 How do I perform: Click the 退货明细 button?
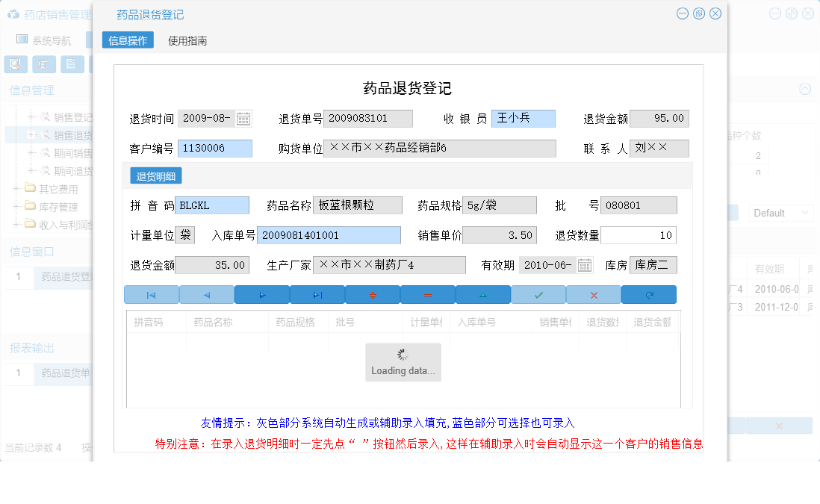point(155,175)
